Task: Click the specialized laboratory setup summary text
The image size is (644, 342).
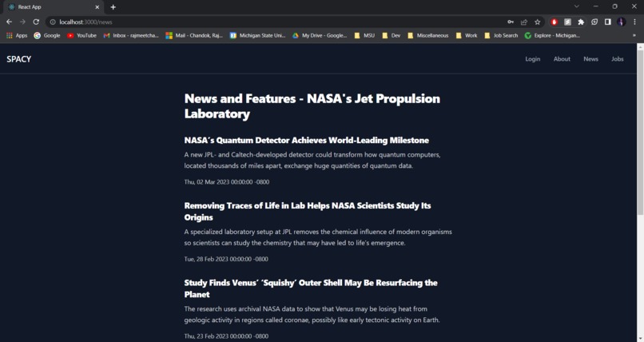Action: [x=318, y=237]
